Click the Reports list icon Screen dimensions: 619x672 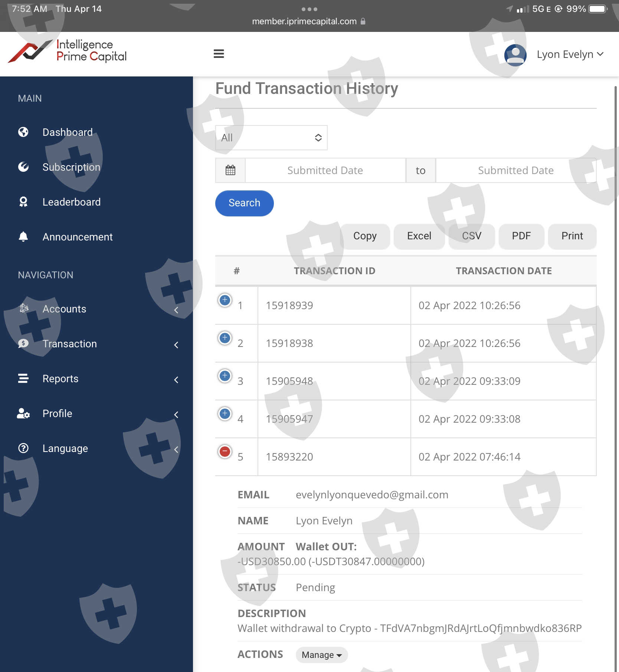23,378
